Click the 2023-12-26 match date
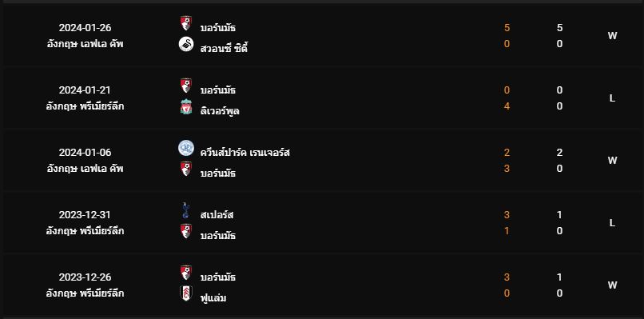Viewport: 644px width, 319px height. point(85,277)
